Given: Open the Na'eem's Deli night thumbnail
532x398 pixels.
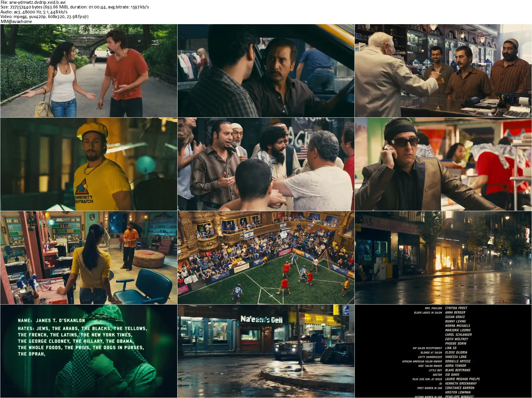Looking at the screenshot, I should pyautogui.click(x=266, y=351).
